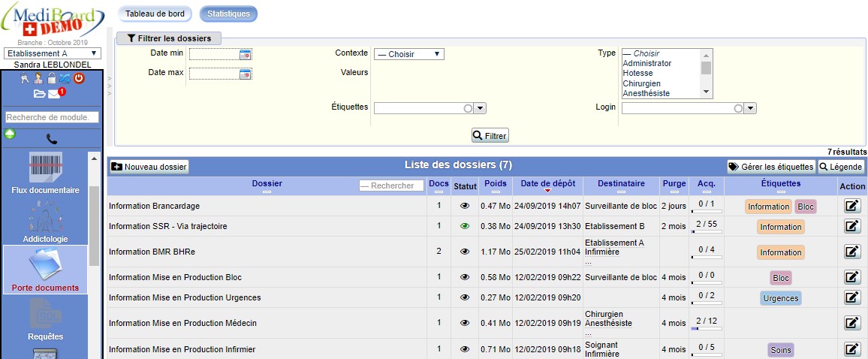
Task: Open the Flux documentaire module
Action: coord(46,173)
